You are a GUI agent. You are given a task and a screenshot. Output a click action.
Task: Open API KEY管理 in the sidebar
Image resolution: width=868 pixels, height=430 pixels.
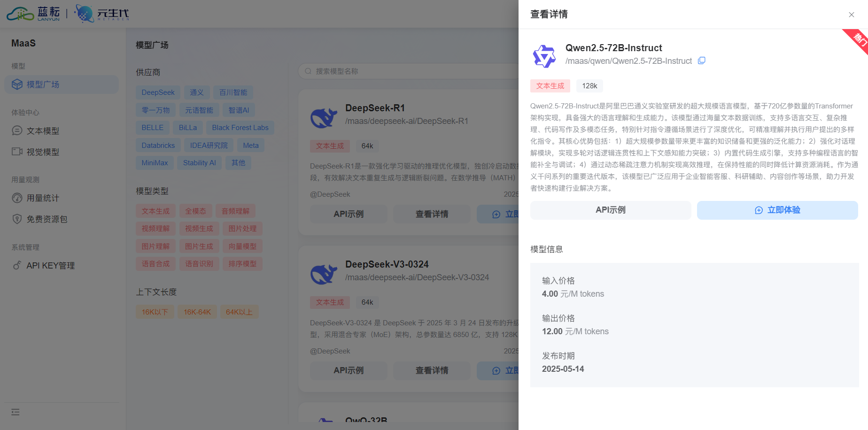(x=62, y=266)
